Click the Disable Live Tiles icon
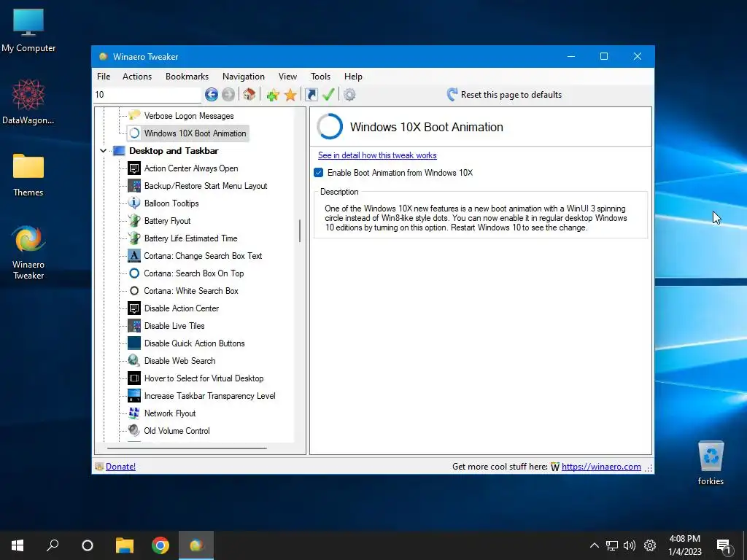This screenshot has width=747, height=560. pyautogui.click(x=134, y=326)
